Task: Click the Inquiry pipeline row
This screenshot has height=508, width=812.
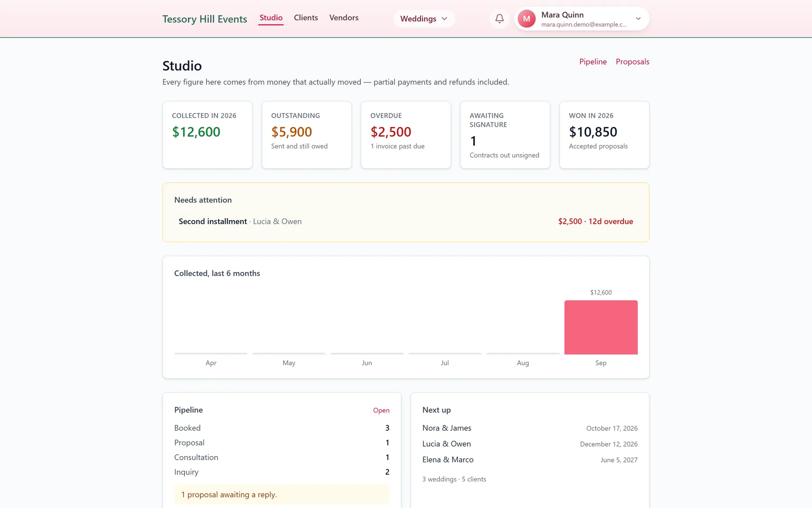Action: point(282,472)
